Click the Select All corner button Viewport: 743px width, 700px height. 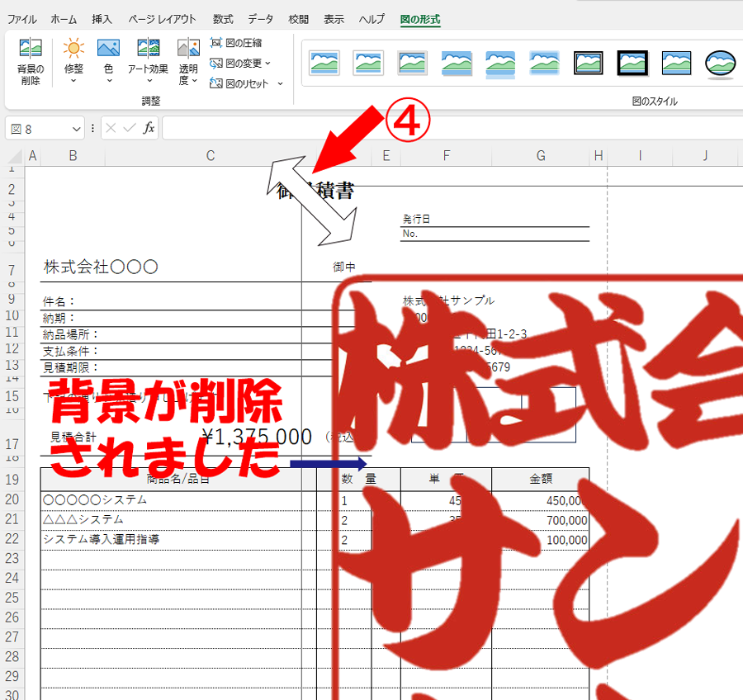point(13,156)
